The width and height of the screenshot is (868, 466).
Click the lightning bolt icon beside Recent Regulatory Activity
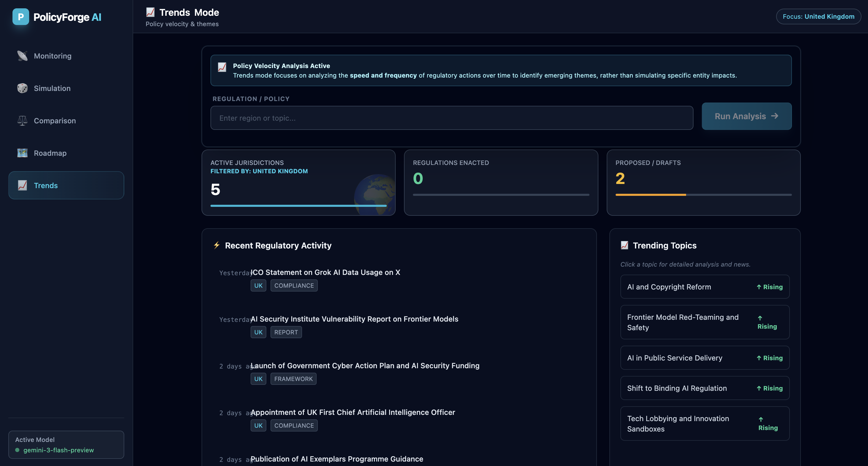(x=217, y=245)
